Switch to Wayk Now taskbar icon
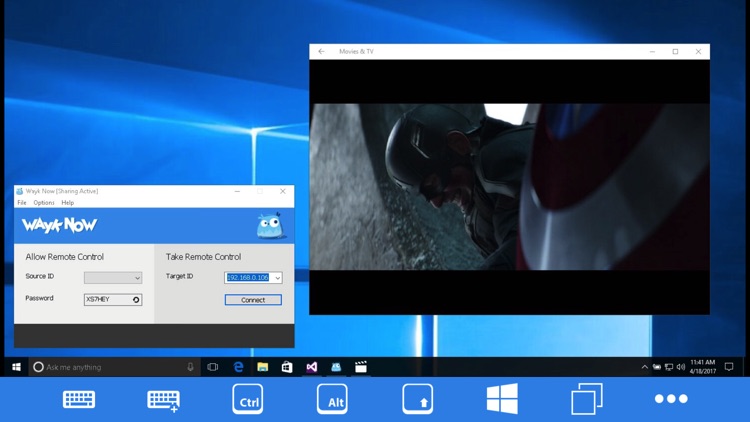This screenshot has height=422, width=750. (336, 367)
